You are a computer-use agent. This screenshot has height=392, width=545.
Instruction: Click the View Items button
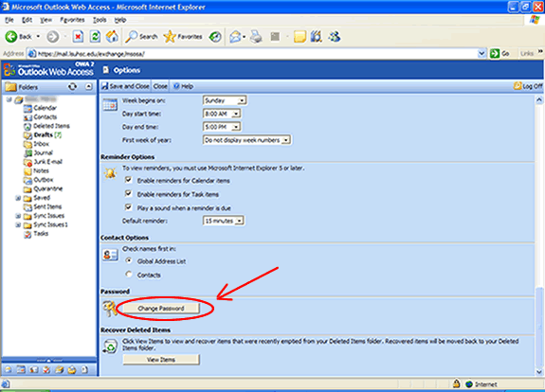click(161, 360)
